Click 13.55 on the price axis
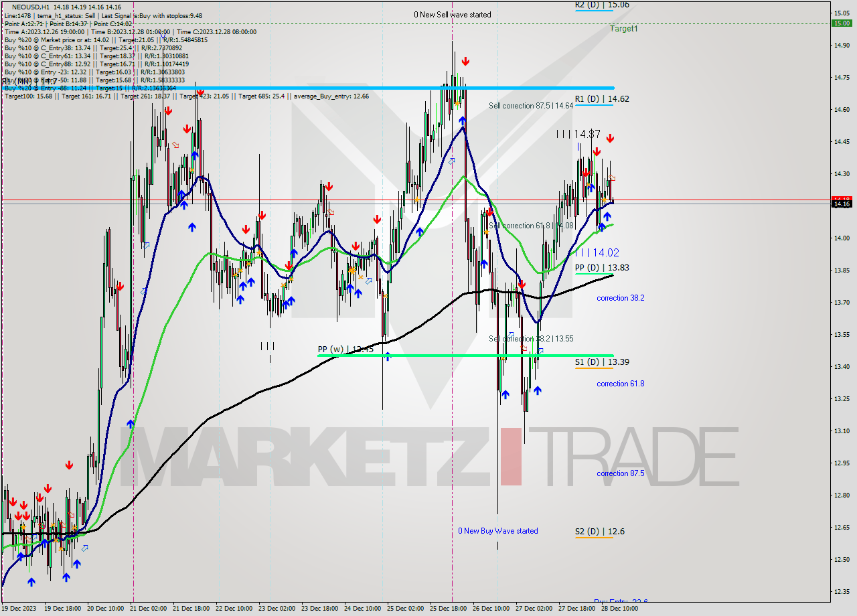This screenshot has height=616, width=857. pyautogui.click(x=842, y=334)
